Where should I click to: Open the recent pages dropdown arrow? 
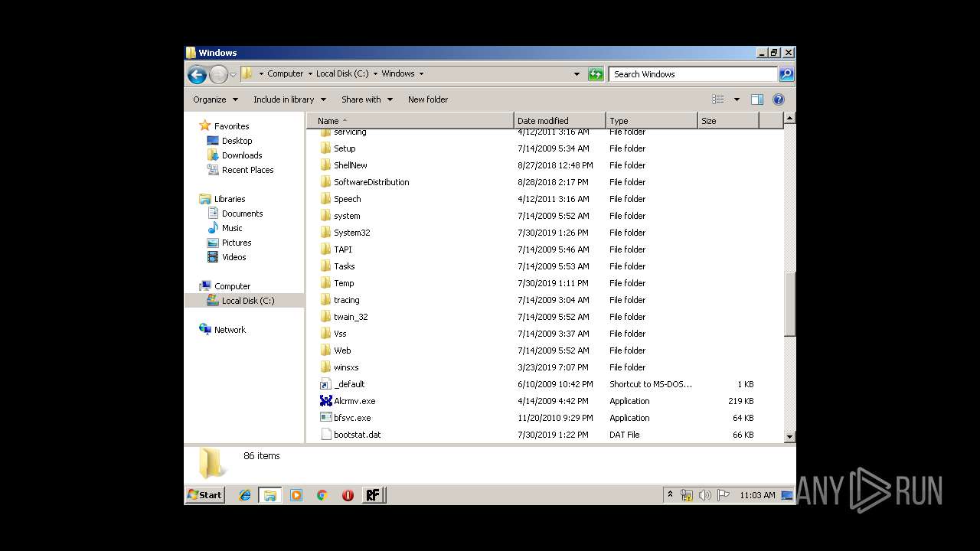[x=233, y=74]
